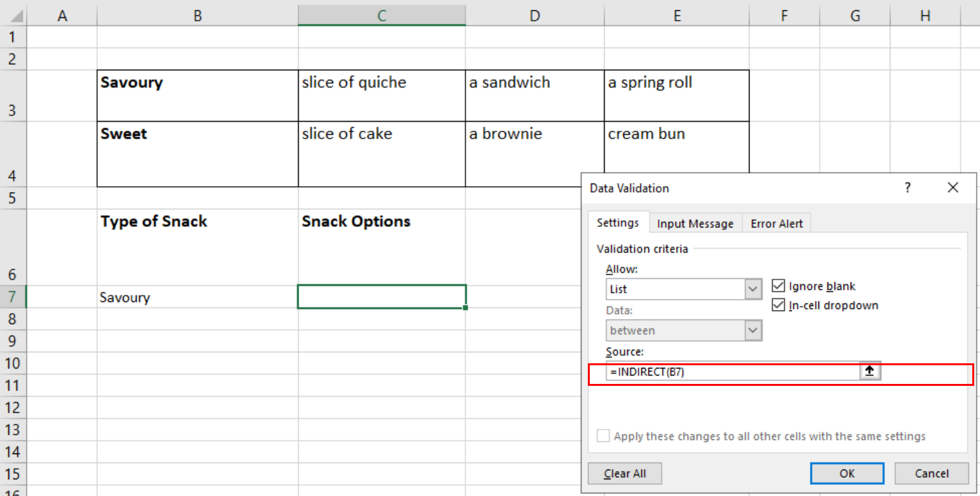Toggle the In-cell dropdown checkbox
The height and width of the screenshot is (496, 980).
(777, 305)
